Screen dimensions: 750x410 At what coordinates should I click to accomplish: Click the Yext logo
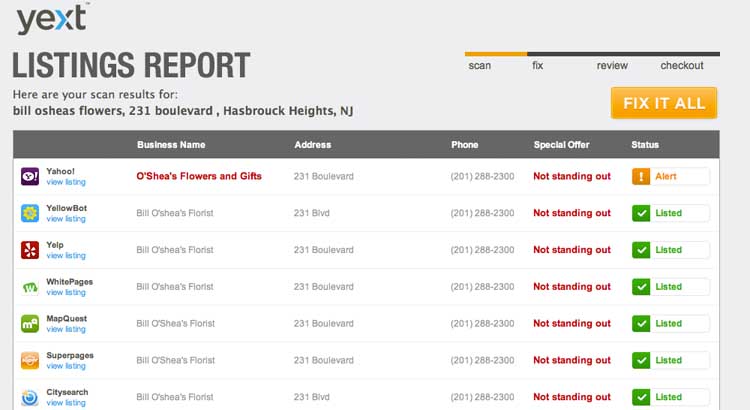[52, 19]
